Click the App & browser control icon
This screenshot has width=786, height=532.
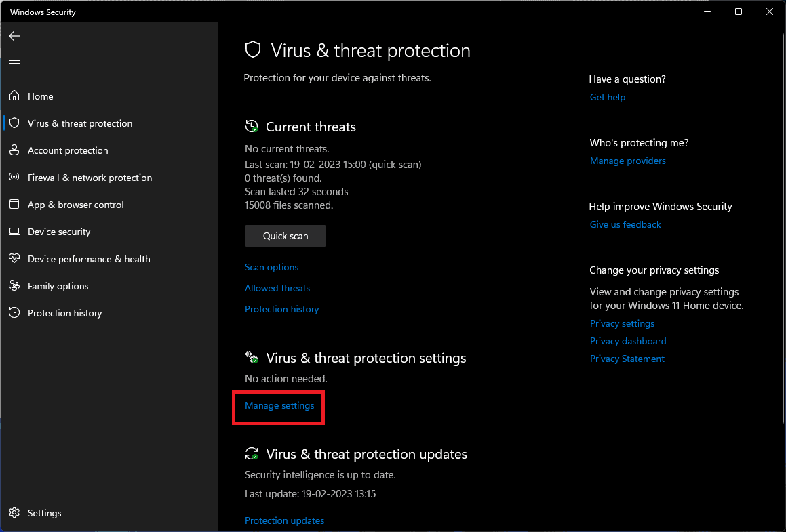tap(14, 205)
